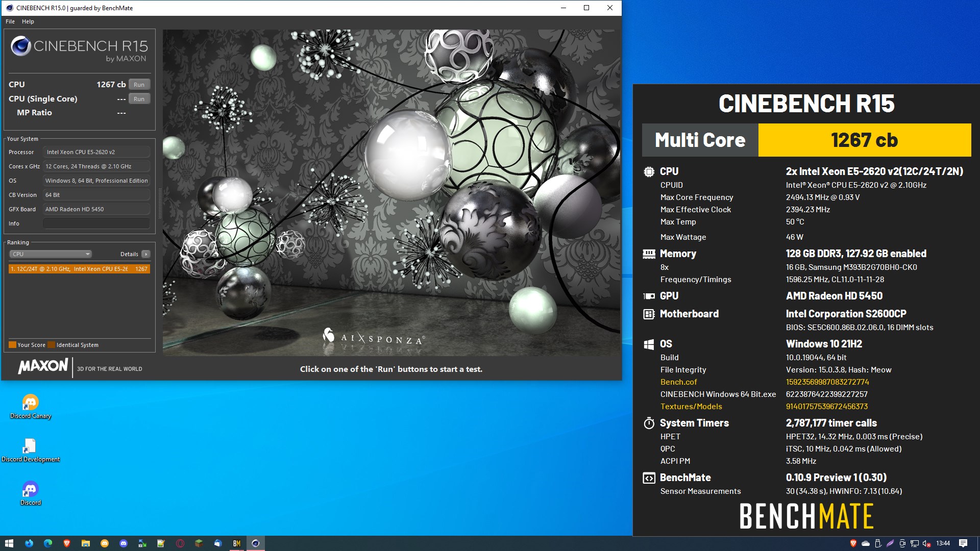
Task: Click the System Timers stopwatch icon
Action: pos(649,423)
